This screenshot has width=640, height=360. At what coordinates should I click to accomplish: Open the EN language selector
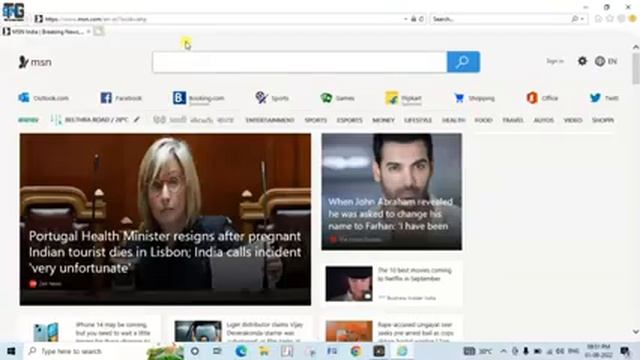[x=606, y=61]
